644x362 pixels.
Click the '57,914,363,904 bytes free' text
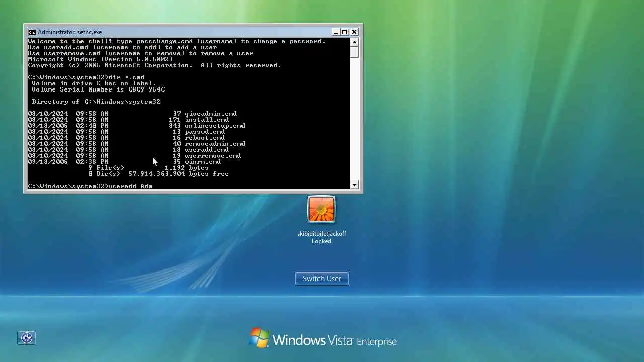[179, 174]
